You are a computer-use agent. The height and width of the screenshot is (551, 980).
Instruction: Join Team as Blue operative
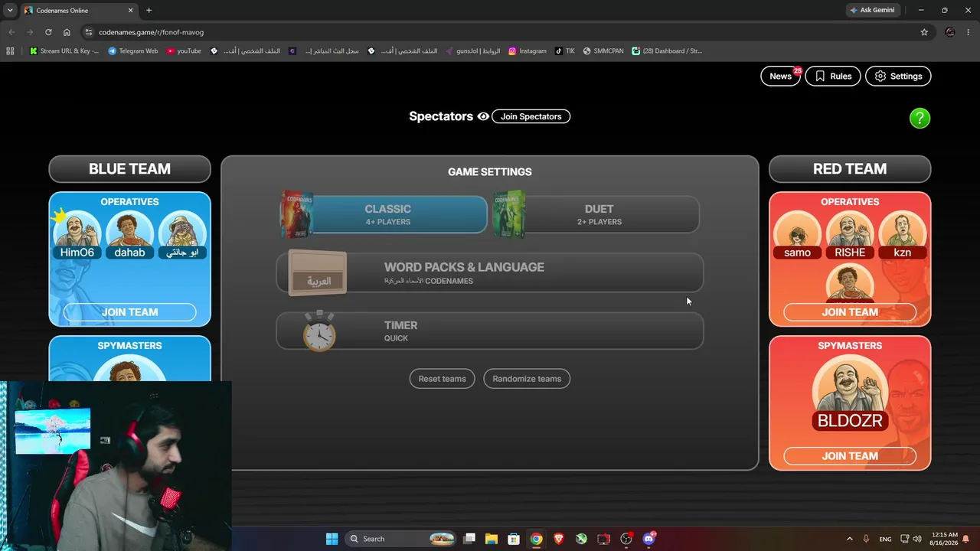click(x=129, y=312)
